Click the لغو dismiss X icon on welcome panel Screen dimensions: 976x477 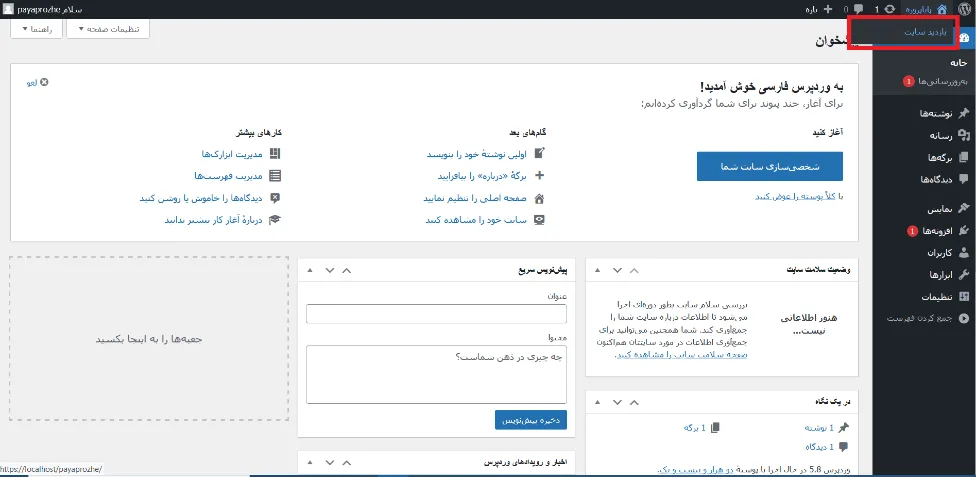[44, 82]
